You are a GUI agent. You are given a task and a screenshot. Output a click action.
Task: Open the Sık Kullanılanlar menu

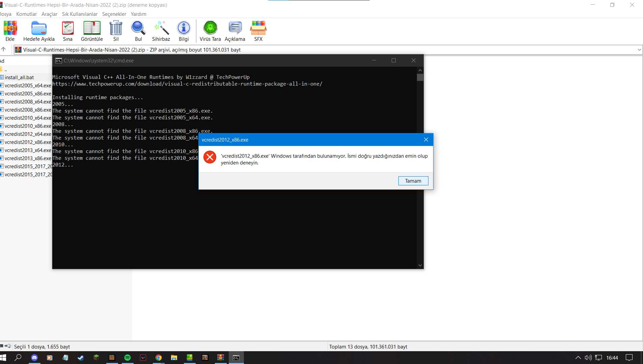[x=80, y=14]
